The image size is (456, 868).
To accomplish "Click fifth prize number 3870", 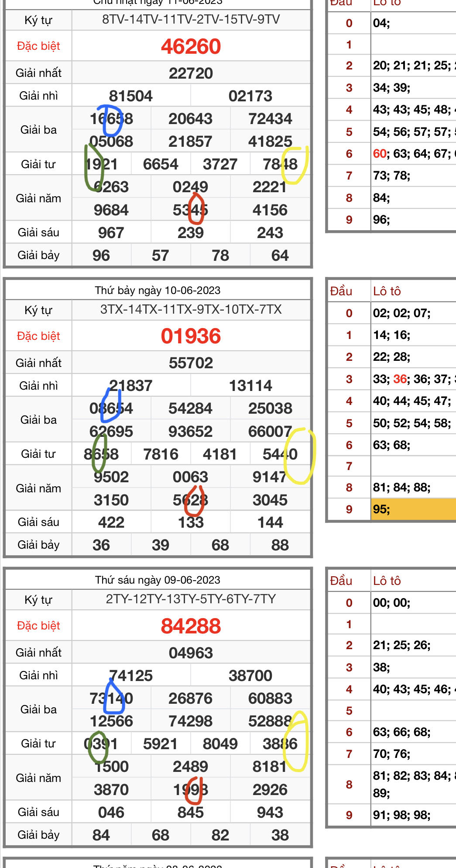I will coord(111,789).
